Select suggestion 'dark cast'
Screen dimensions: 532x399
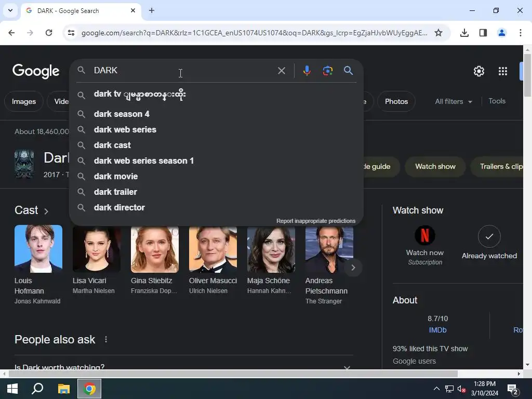(216, 145)
